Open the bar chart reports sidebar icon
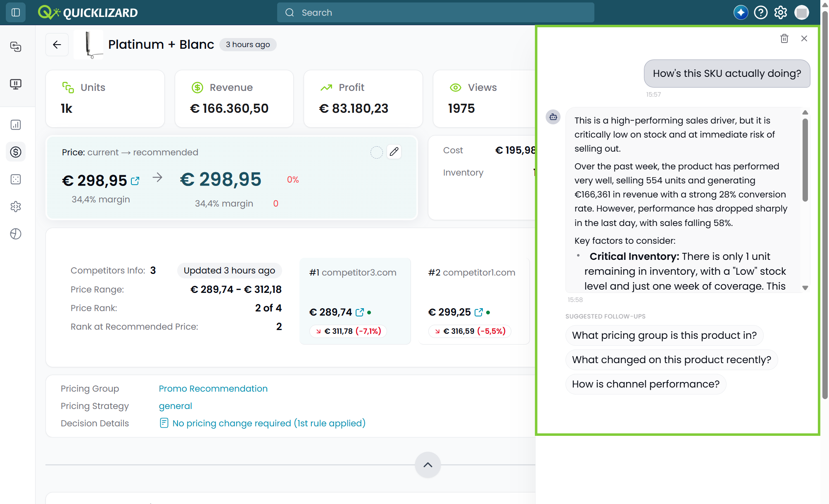Viewport: 829px width, 504px height. coord(16,125)
